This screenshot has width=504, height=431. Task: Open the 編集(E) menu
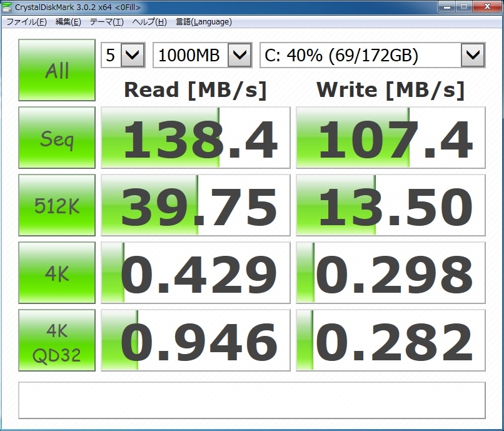68,22
